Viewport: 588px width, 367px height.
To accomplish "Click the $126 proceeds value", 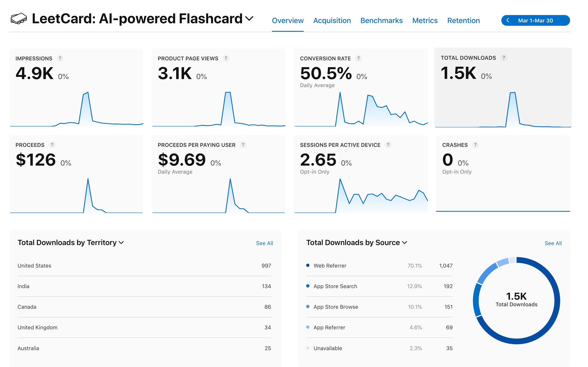I will [x=36, y=160].
